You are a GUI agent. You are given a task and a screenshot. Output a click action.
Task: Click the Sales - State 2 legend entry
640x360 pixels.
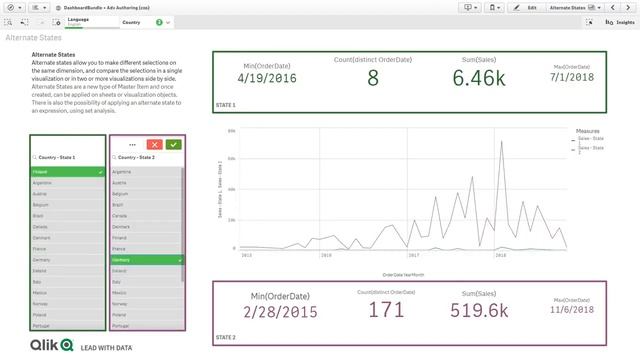[588, 149]
